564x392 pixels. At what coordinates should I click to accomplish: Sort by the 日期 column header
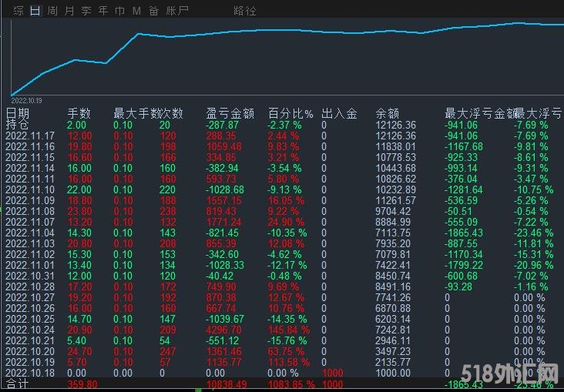coord(18,113)
